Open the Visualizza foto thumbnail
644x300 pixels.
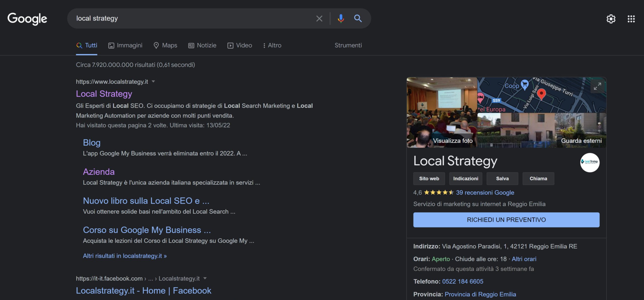click(442, 112)
